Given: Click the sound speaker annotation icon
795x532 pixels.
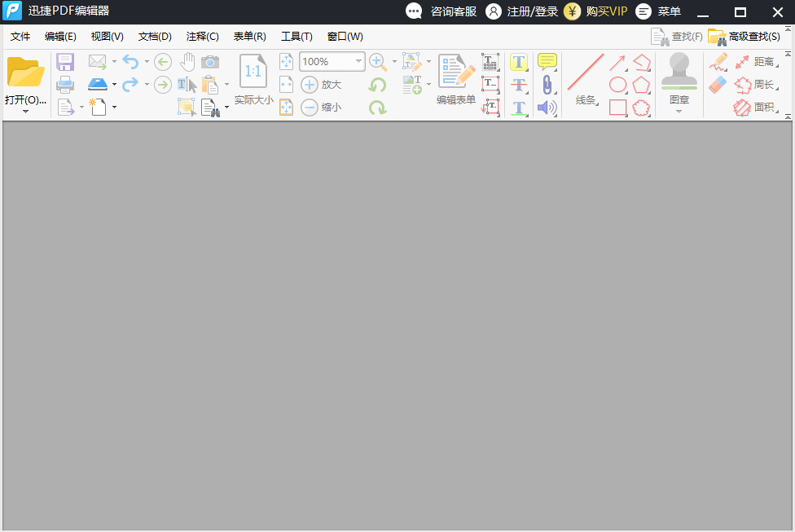Looking at the screenshot, I should tap(547, 107).
